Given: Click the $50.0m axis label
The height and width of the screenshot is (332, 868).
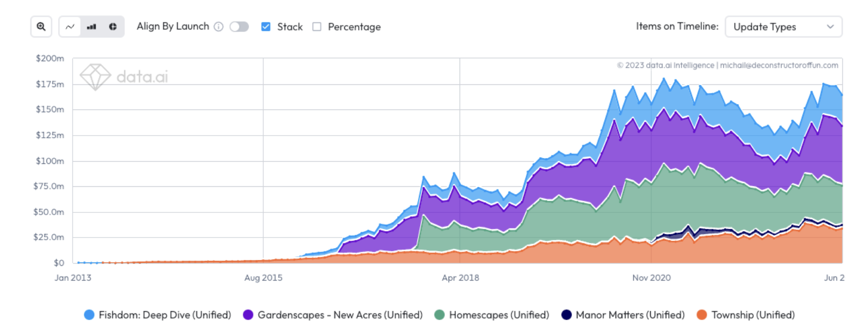Looking at the screenshot, I should pos(49,212).
